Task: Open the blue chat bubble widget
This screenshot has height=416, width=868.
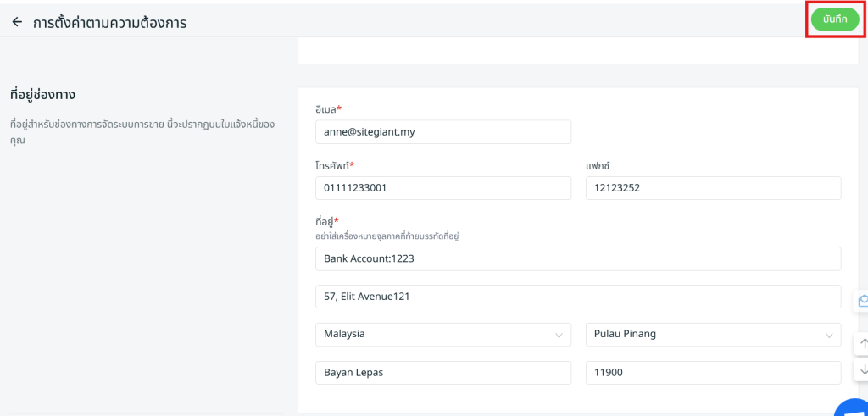Action: (854, 408)
